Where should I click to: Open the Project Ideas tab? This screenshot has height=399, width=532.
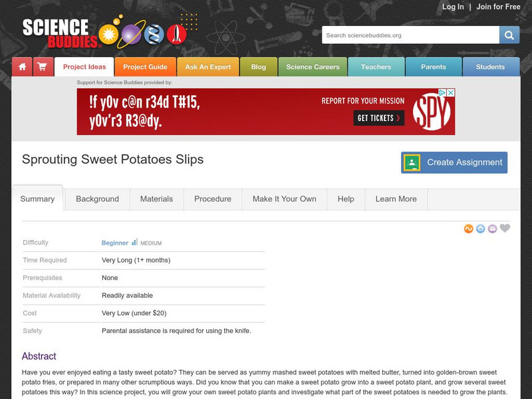click(x=84, y=67)
